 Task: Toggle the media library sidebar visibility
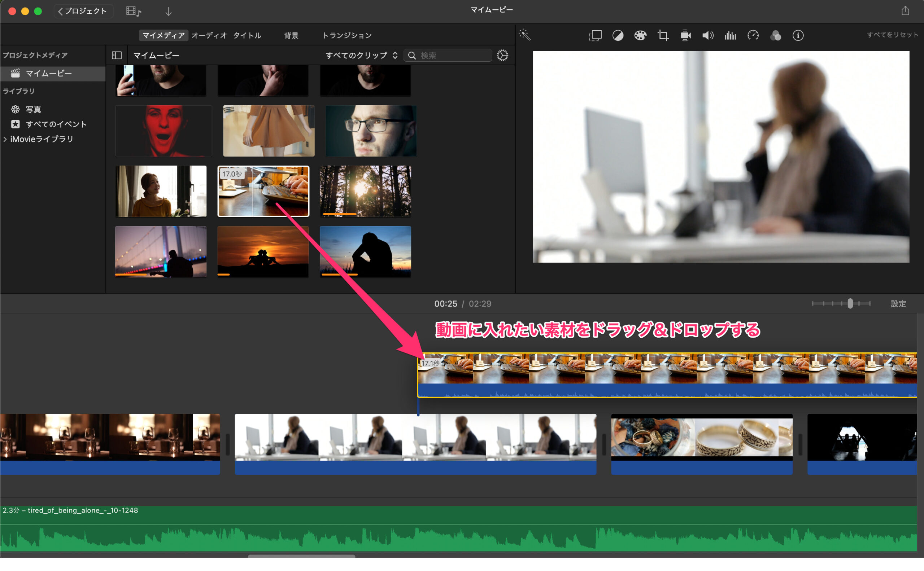116,56
